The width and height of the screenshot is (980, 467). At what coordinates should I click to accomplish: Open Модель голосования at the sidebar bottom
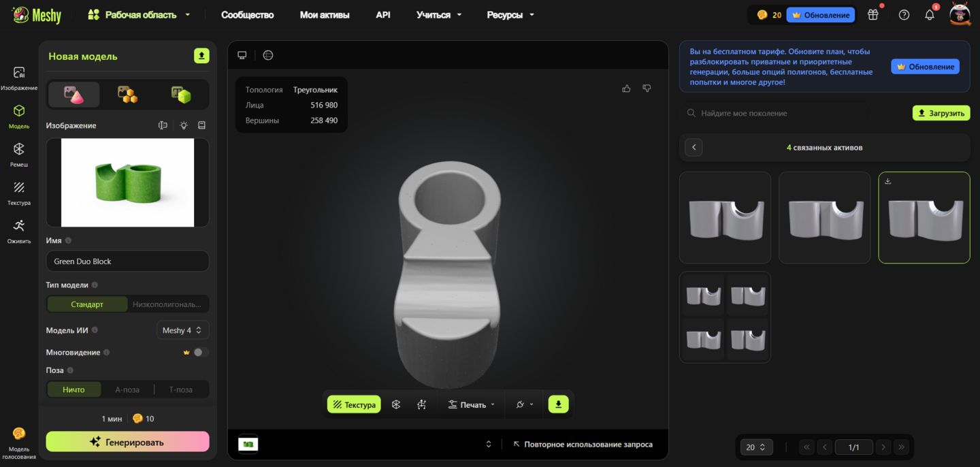click(19, 443)
